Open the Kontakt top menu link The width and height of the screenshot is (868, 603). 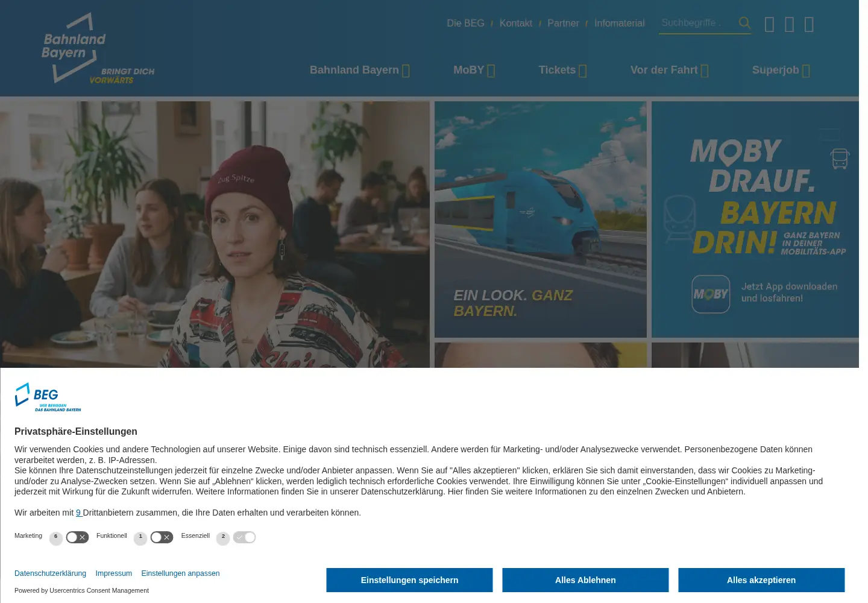point(515,23)
